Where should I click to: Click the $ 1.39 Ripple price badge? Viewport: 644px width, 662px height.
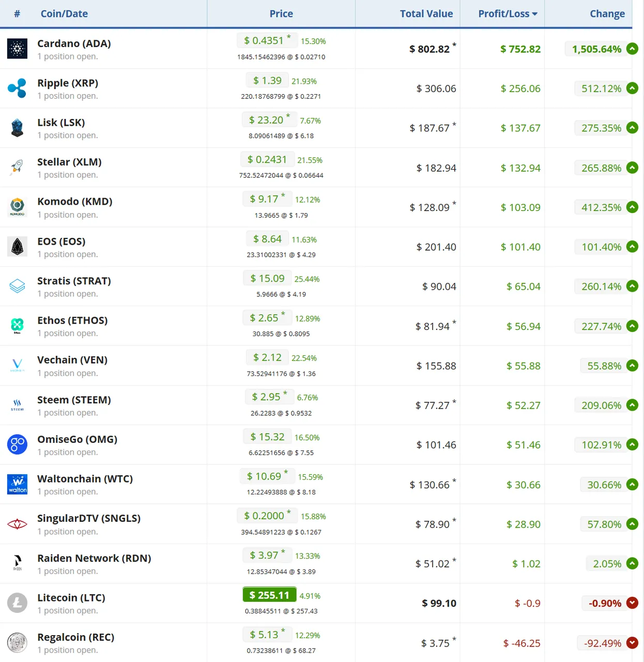click(267, 81)
